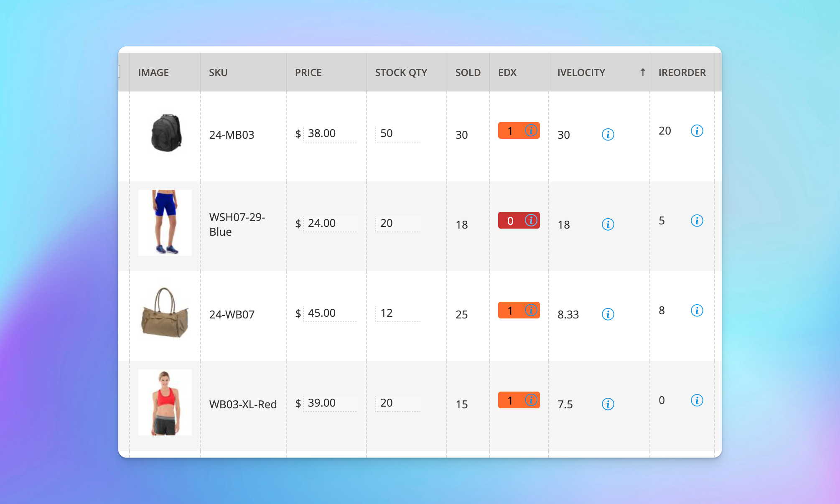Show IREORDER info for WB03-XL-Red
This screenshot has height=504, width=840.
(x=697, y=400)
